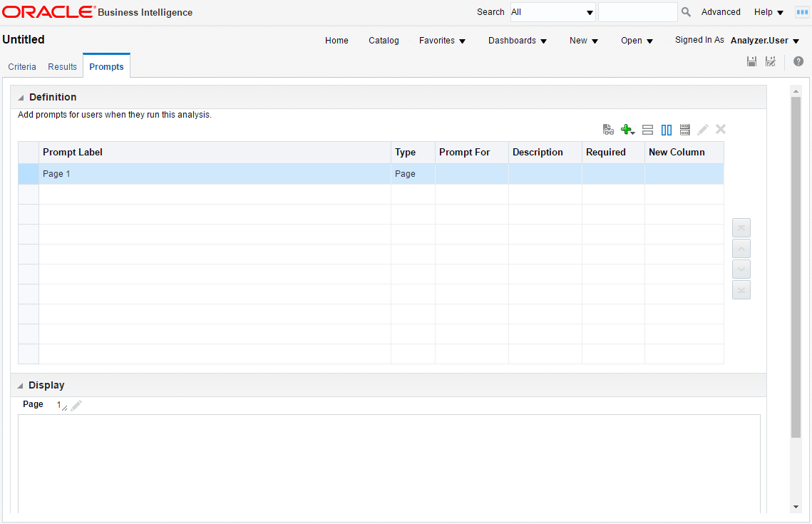Open the Dashboards dropdown
This screenshot has width=812, height=524.
[518, 41]
